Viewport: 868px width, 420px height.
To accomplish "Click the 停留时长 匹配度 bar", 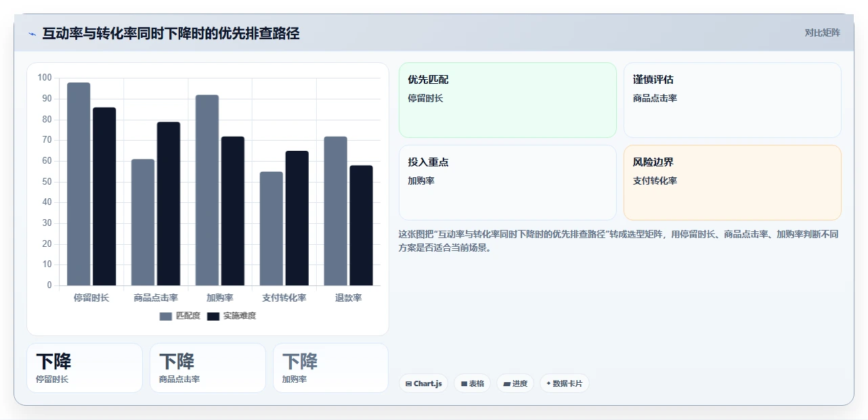I will 79,184.
